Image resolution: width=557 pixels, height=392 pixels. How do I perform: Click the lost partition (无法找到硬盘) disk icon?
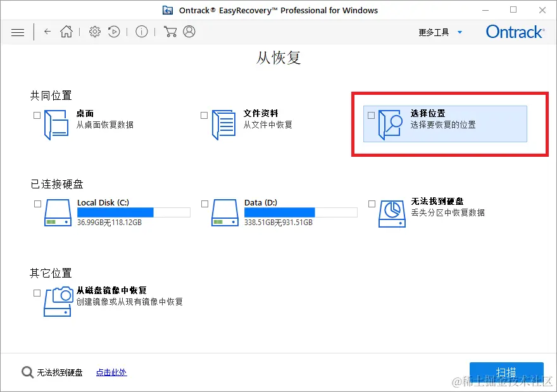(x=392, y=214)
